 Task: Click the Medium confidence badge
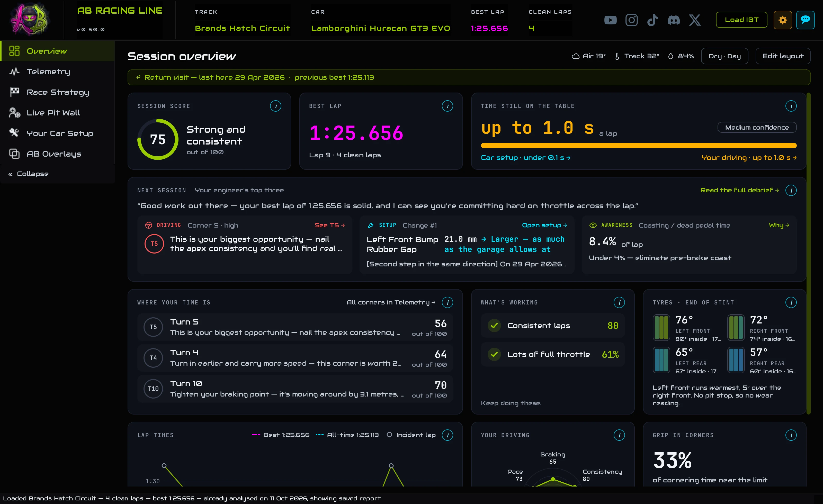(757, 127)
